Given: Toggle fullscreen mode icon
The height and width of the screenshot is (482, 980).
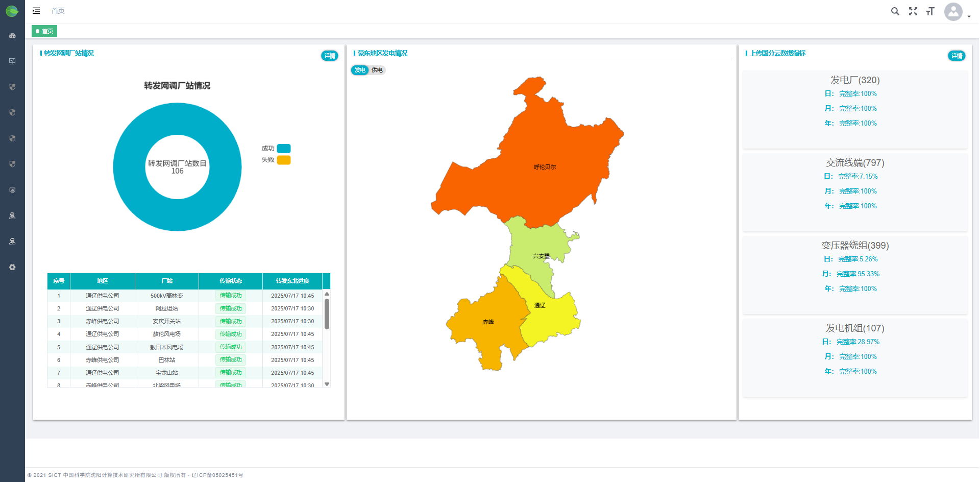Looking at the screenshot, I should click(x=913, y=11).
